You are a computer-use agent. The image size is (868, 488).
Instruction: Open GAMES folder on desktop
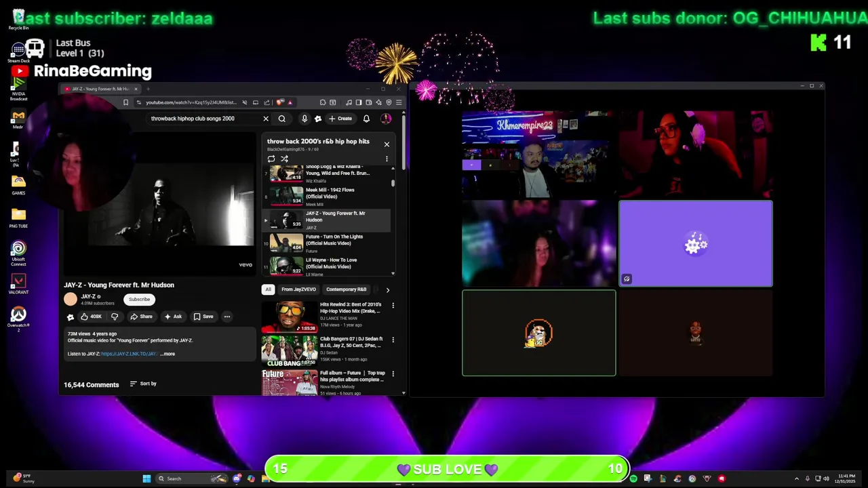(x=18, y=184)
